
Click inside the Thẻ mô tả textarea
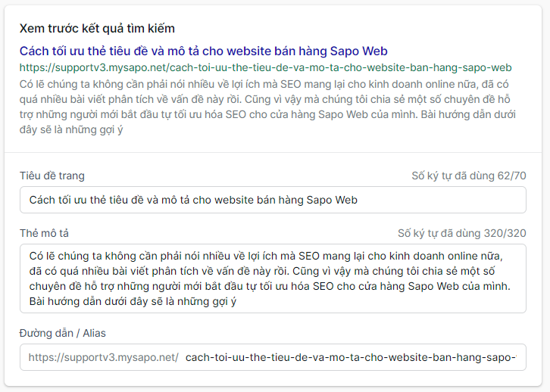(273, 278)
